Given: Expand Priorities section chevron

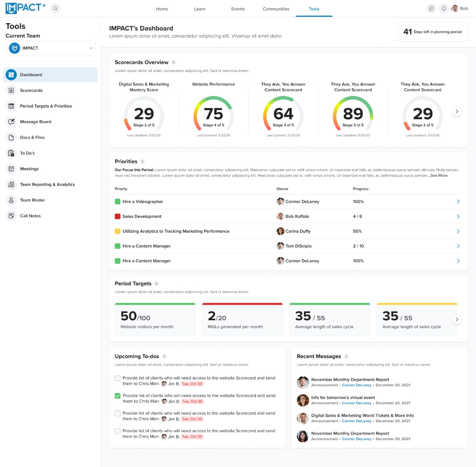Looking at the screenshot, I should tap(142, 162).
